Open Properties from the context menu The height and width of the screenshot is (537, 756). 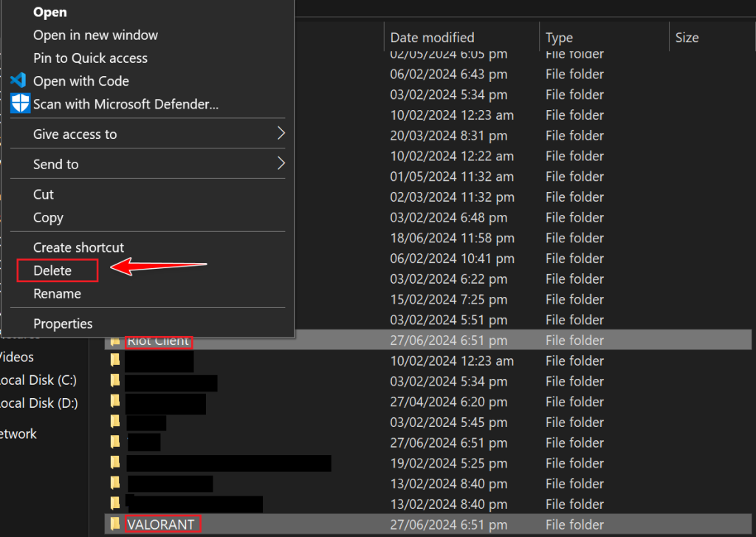point(63,324)
